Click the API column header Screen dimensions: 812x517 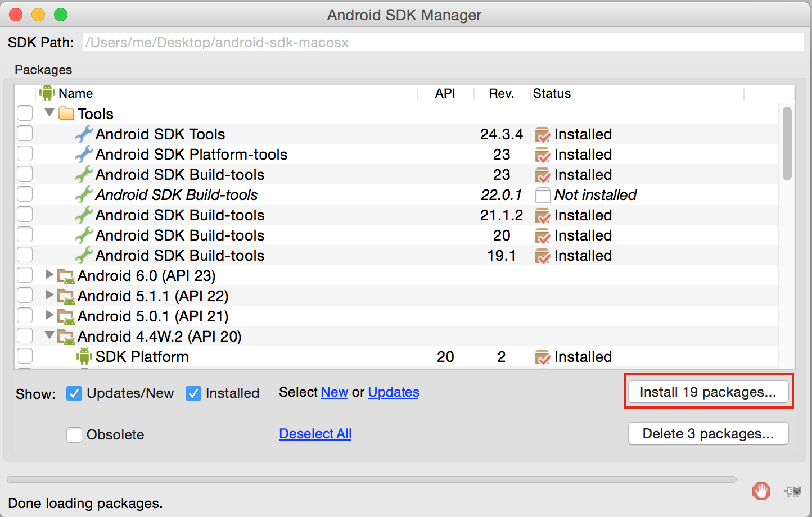[x=446, y=93]
